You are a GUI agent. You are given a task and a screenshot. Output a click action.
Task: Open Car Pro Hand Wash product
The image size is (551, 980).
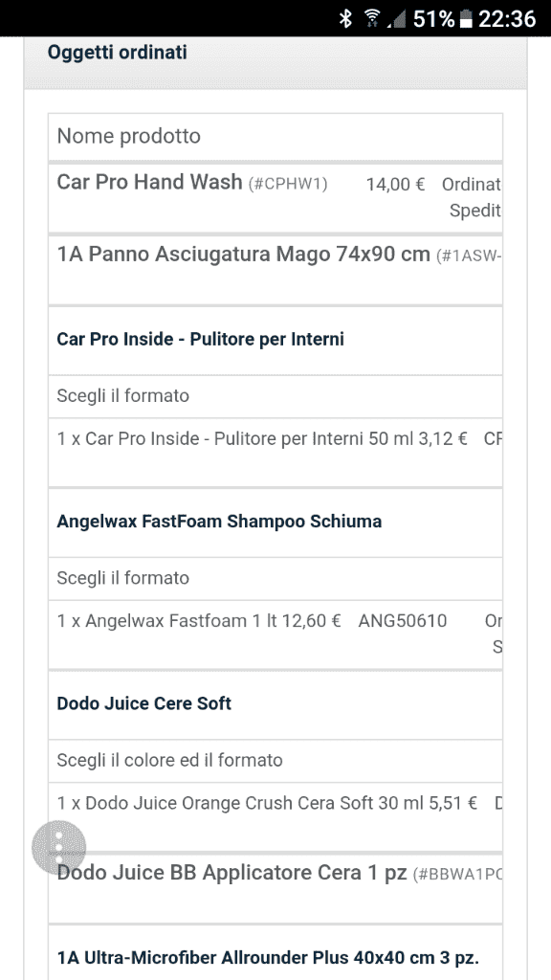tap(149, 182)
